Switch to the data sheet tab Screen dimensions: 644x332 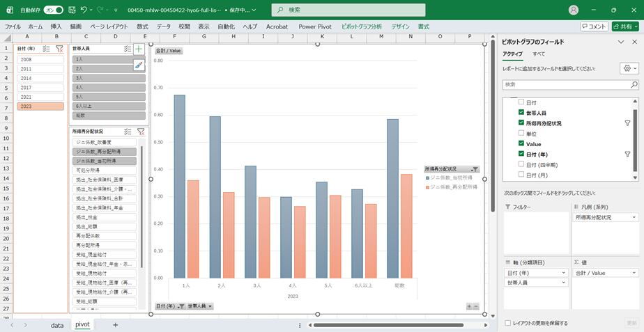click(57, 324)
